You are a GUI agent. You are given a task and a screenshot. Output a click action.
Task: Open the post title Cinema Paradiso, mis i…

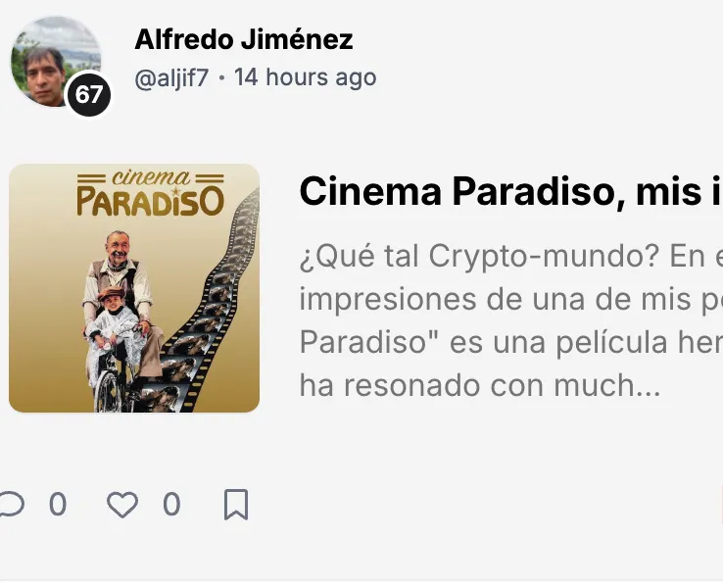510,191
